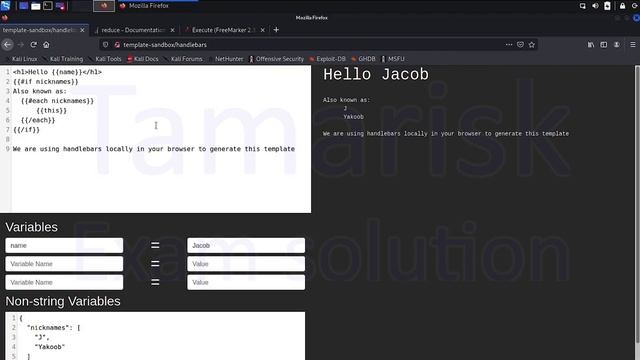Switch to the Execute (FreeMarker) tab
Screen dimensions: 640x360
pyautogui.click(x=223, y=30)
